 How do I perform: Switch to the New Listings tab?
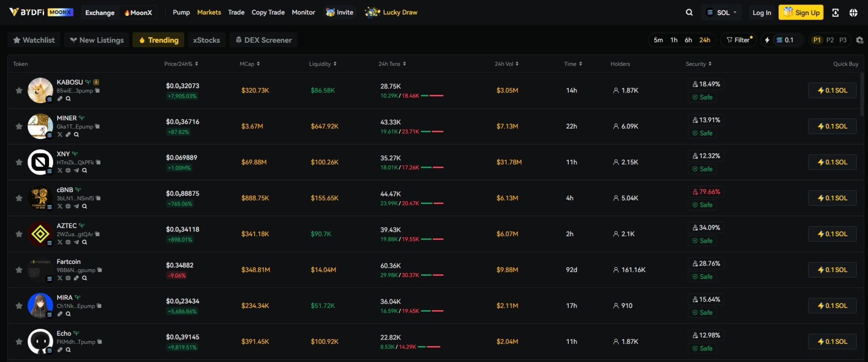tap(97, 40)
